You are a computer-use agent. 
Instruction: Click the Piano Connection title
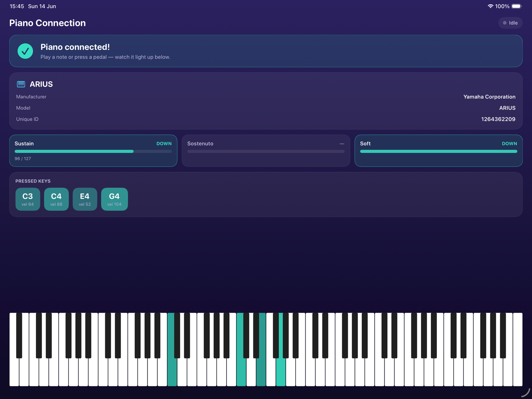click(48, 23)
